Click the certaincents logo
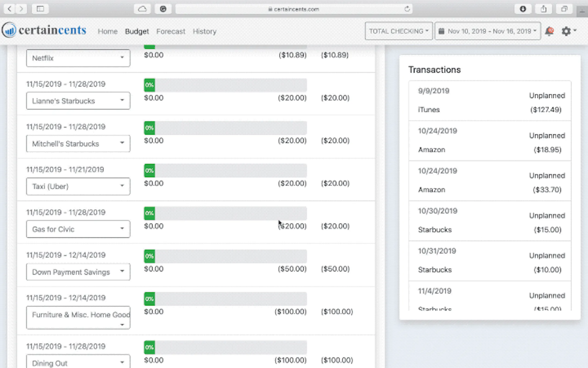 [x=44, y=30]
